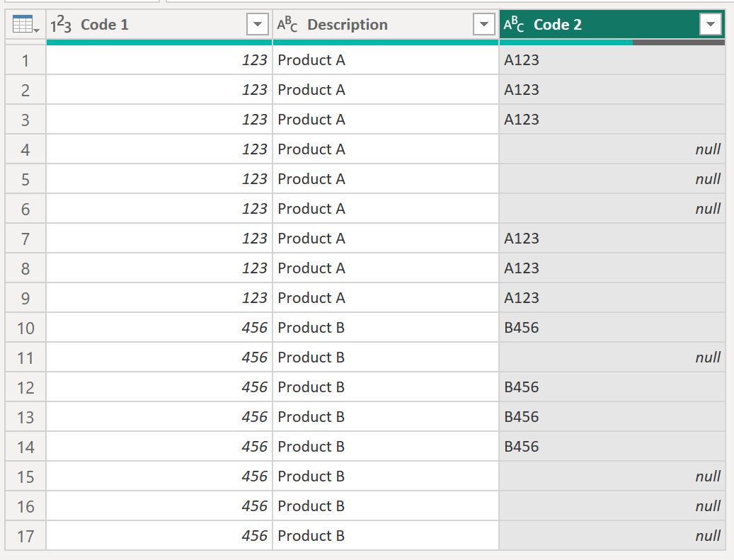
Task: Select row number 10
Action: pos(25,328)
